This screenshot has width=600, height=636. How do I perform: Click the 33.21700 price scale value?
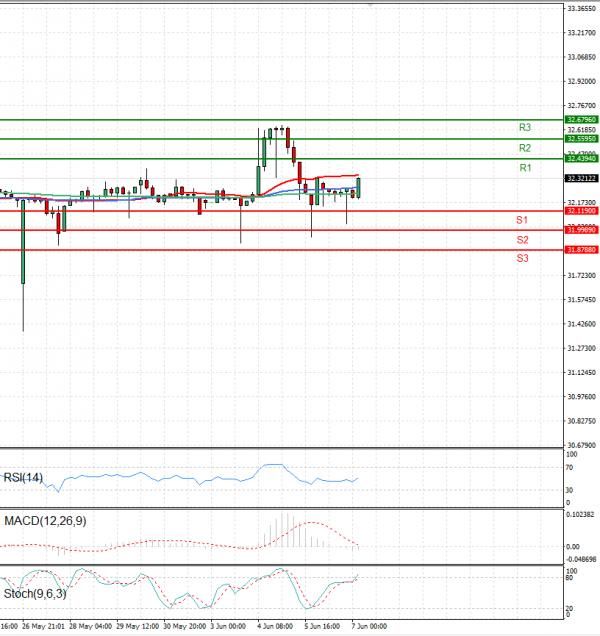(581, 33)
